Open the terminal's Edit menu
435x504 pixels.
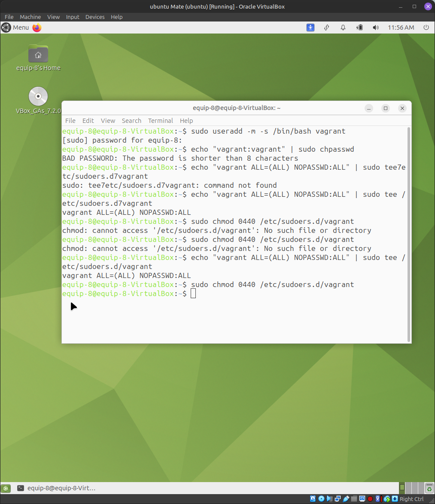coord(88,121)
